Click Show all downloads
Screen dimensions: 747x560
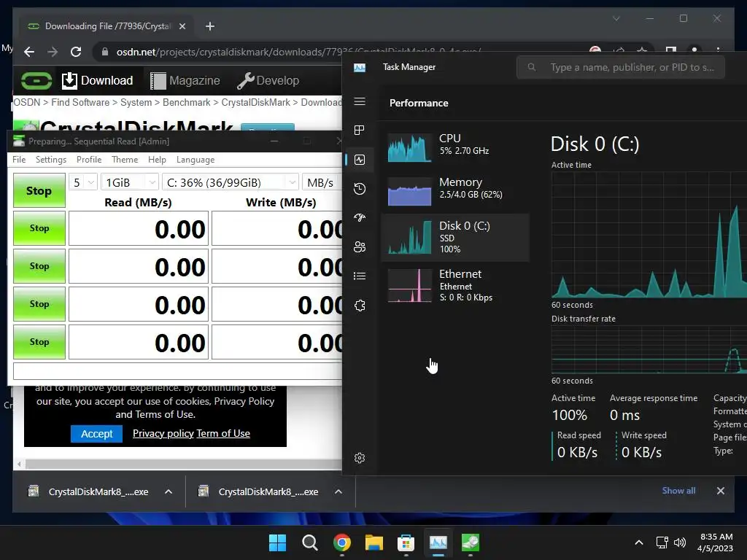pos(678,491)
